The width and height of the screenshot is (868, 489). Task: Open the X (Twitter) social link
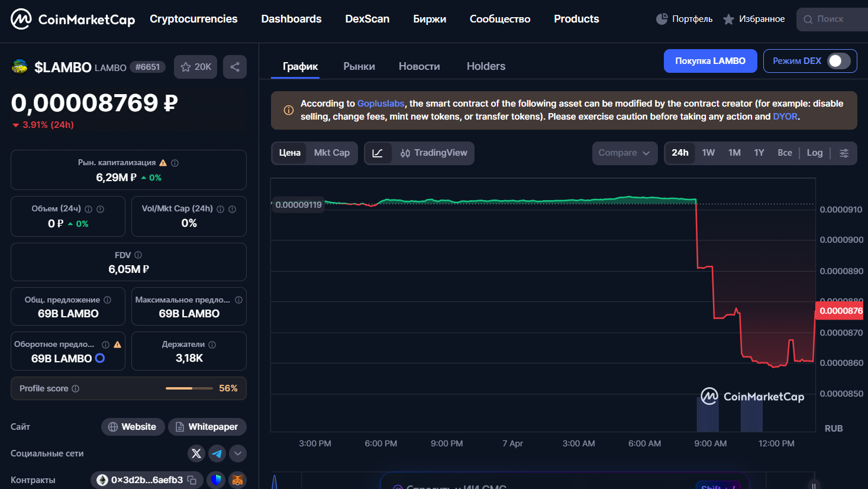[196, 453]
